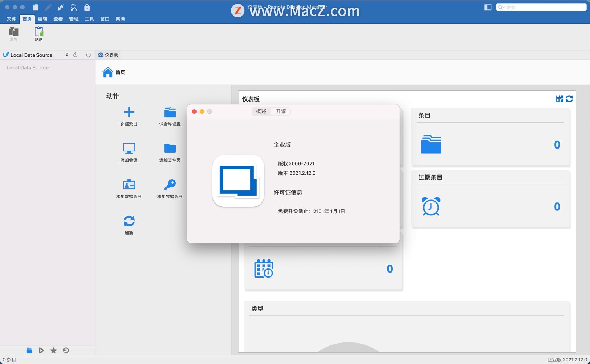This screenshot has height=364, width=590.
Task: Click the Remote Desktop Manager app logo
Action: (238, 181)
